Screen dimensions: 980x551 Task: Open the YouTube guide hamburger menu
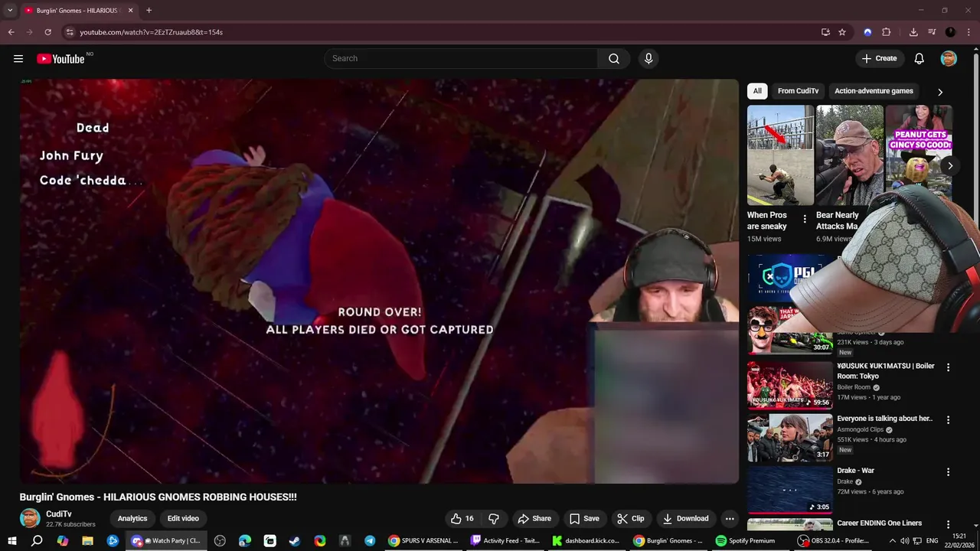(18, 59)
